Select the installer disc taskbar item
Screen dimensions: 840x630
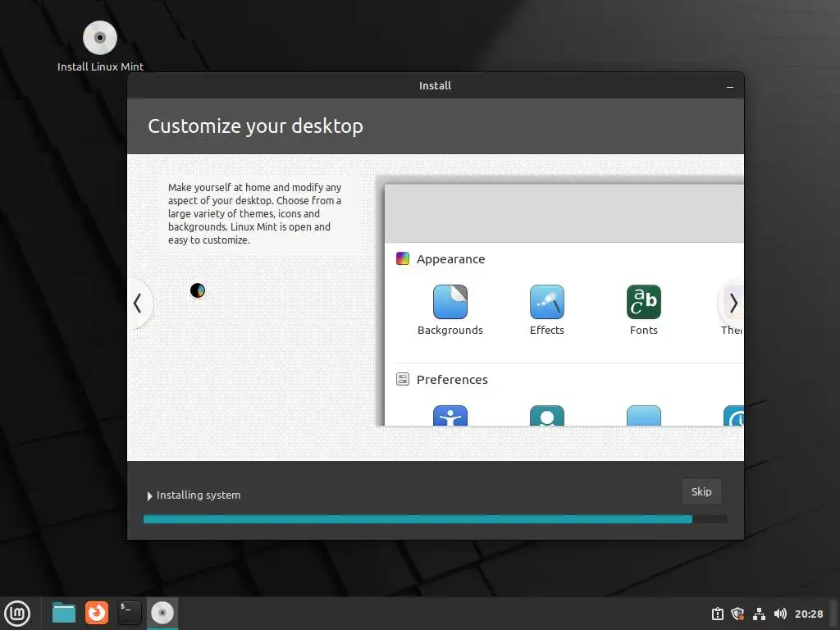162,613
